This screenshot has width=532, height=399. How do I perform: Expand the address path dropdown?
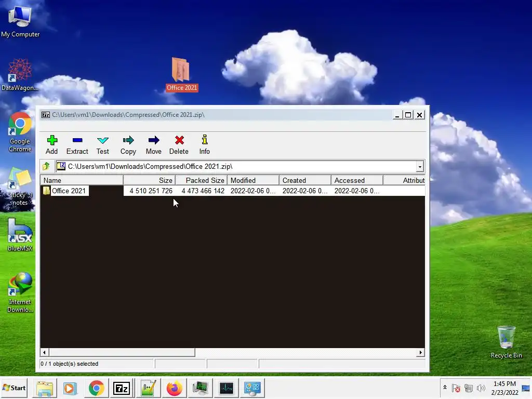[x=420, y=167]
